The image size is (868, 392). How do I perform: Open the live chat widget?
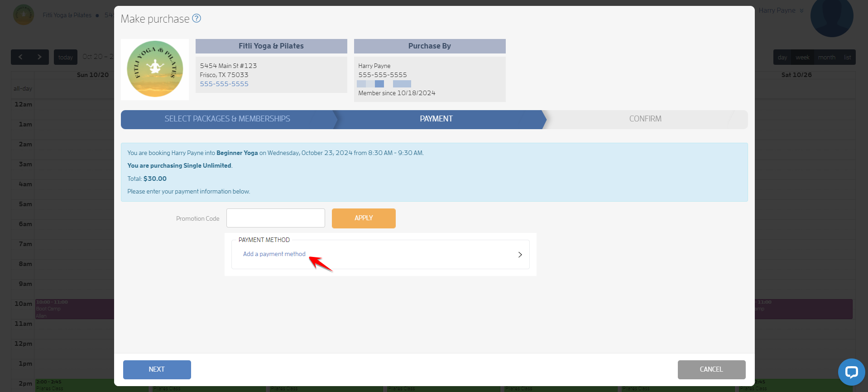tap(851, 372)
